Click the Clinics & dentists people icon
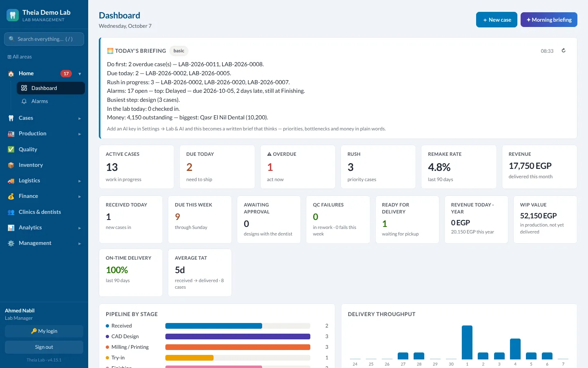 tap(11, 212)
